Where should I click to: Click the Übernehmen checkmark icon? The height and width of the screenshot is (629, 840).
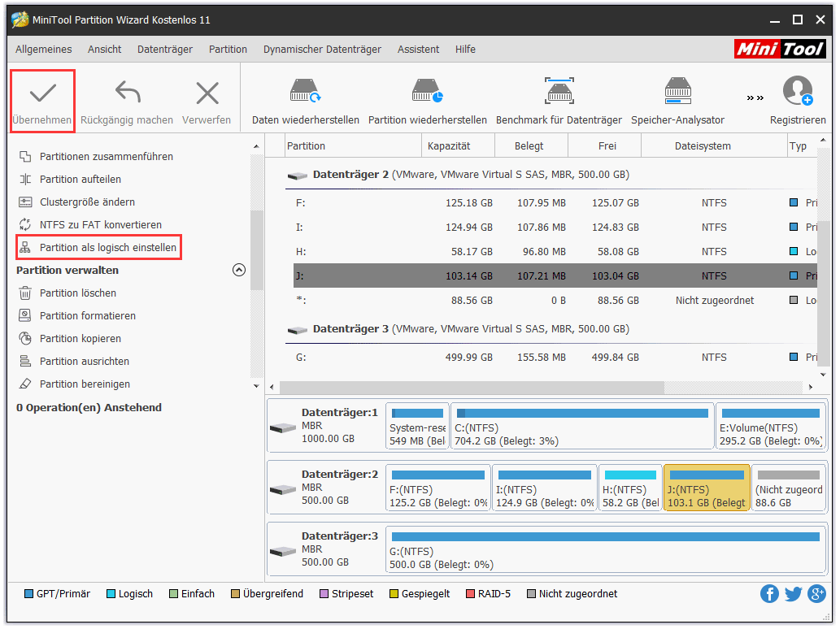click(42, 93)
